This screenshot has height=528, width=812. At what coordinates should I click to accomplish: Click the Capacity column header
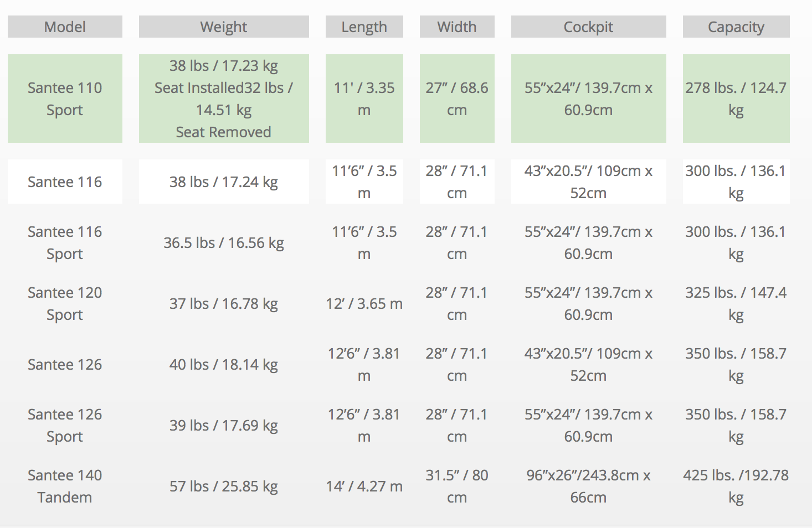(736, 27)
